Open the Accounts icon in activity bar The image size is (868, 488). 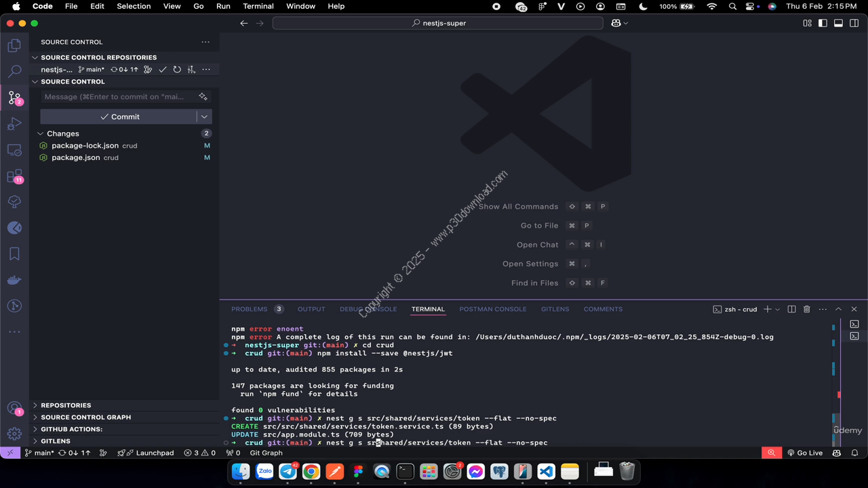(14, 409)
